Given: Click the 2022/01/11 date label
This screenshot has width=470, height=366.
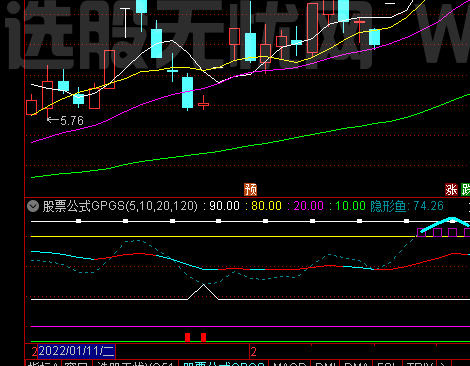Looking at the screenshot, I should click(x=76, y=351).
